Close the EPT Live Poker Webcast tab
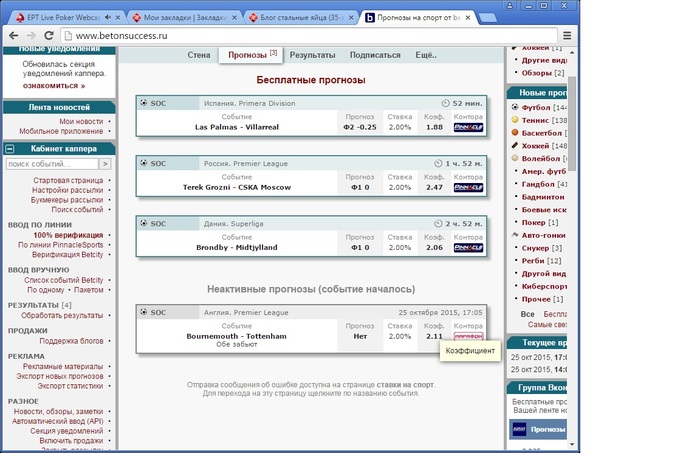The width and height of the screenshot is (700, 453). click(x=118, y=17)
